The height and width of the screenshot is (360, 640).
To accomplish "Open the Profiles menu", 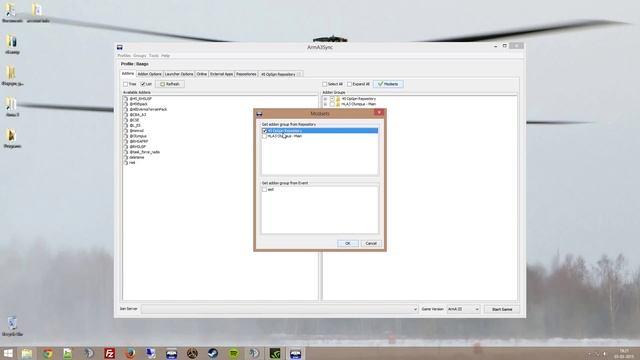I will pyautogui.click(x=124, y=56).
